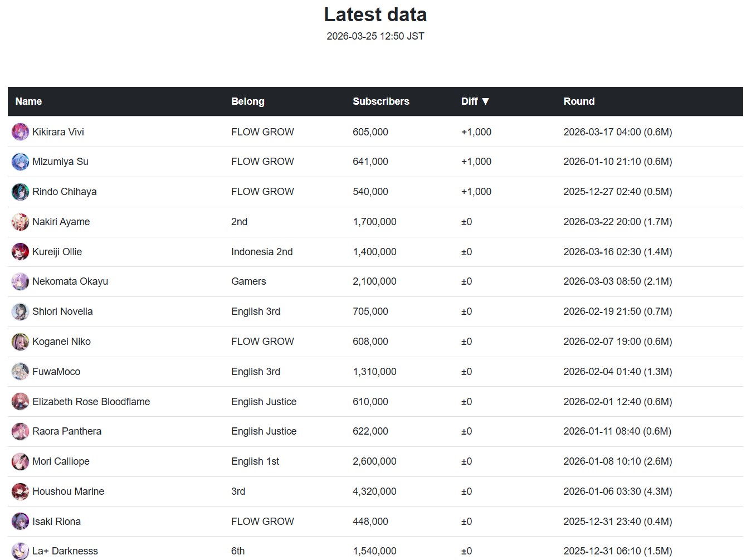The height and width of the screenshot is (560, 751).
Task: Click Nakiri Ayame's avatar icon
Action: pyautogui.click(x=20, y=222)
